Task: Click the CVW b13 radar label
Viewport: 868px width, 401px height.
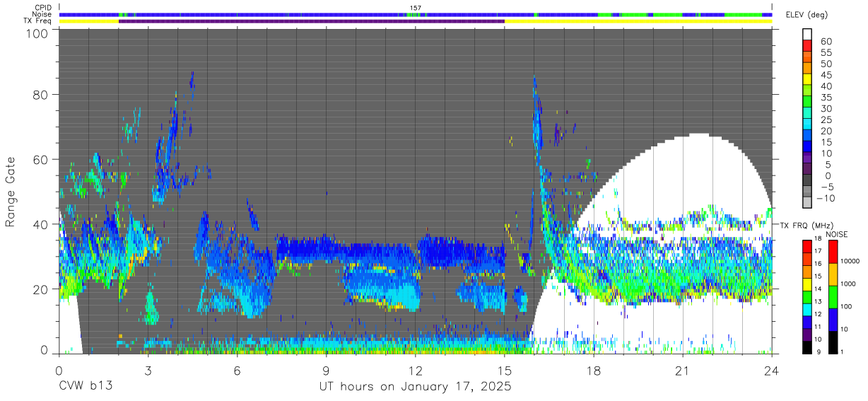Action: click(x=86, y=387)
